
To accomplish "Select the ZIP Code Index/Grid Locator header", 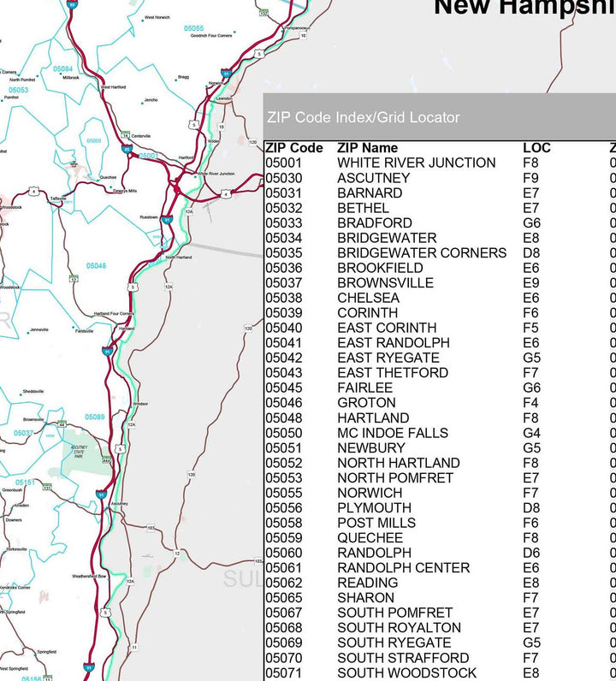I will pyautogui.click(x=364, y=117).
